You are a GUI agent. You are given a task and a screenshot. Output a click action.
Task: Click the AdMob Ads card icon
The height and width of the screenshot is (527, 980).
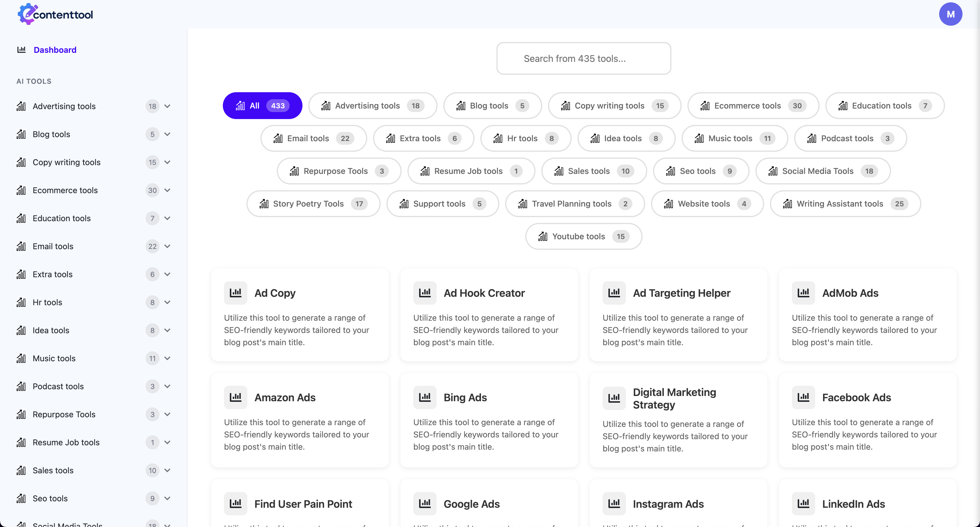point(803,293)
